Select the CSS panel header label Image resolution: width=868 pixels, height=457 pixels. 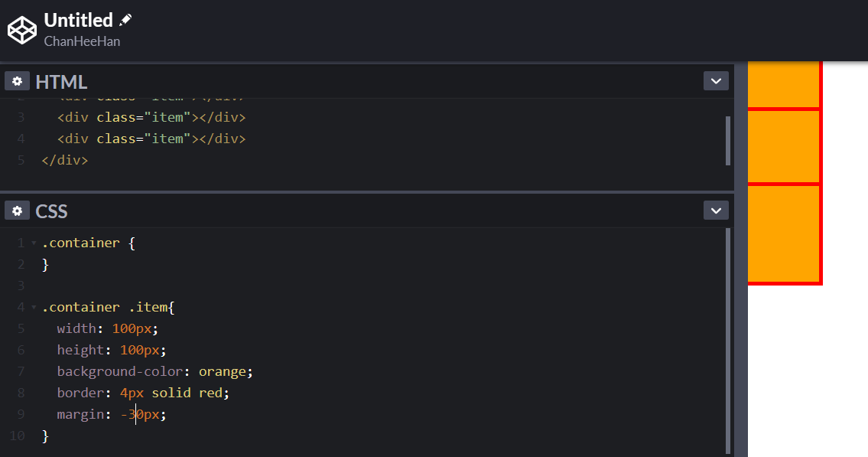51,211
